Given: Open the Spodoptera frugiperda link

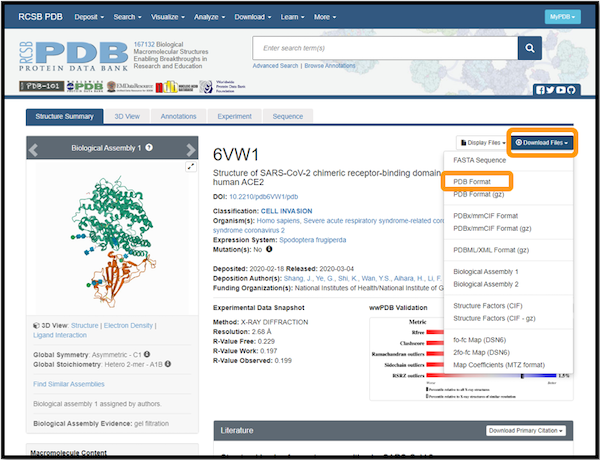Looking at the screenshot, I should (x=313, y=240).
